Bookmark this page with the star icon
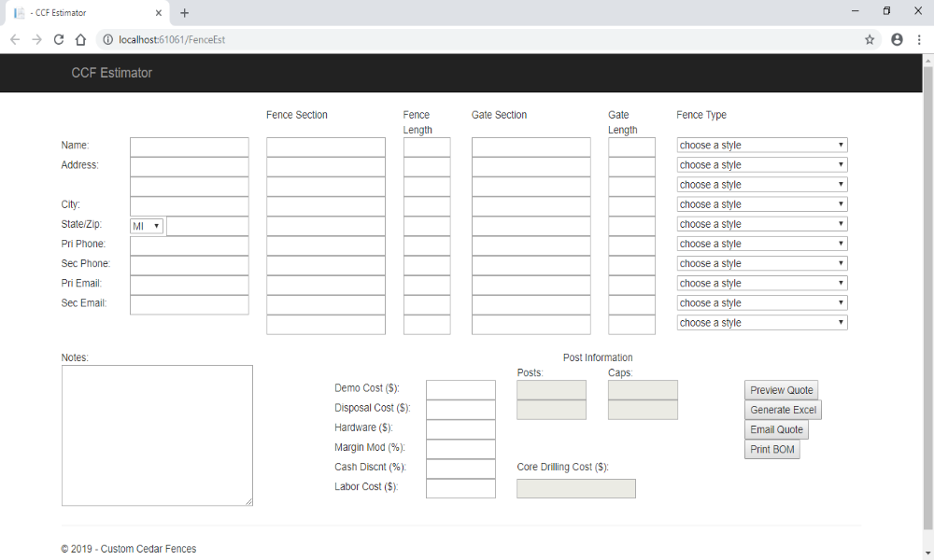 (x=870, y=40)
